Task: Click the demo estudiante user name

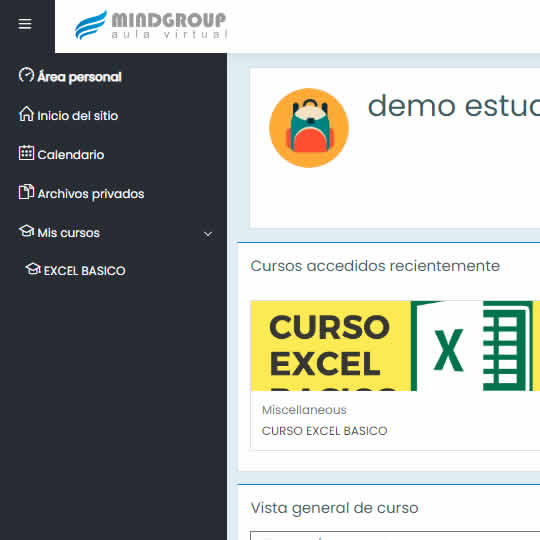Action: click(x=454, y=106)
